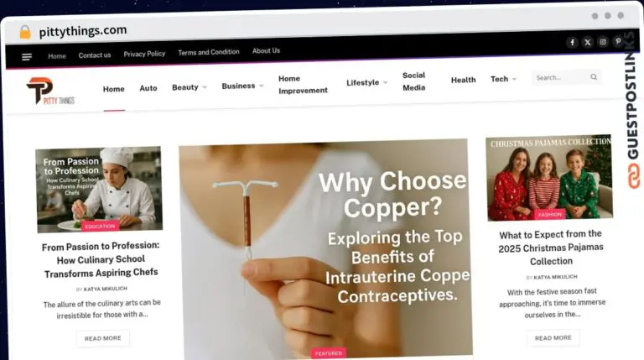Open the Lifestyle menu item
Image resolution: width=644 pixels, height=360 pixels.
[362, 82]
